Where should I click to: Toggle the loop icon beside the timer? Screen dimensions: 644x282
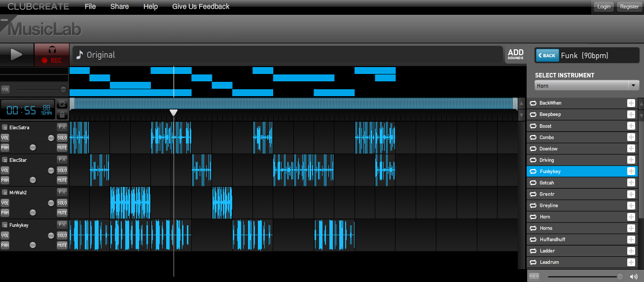pos(62,104)
